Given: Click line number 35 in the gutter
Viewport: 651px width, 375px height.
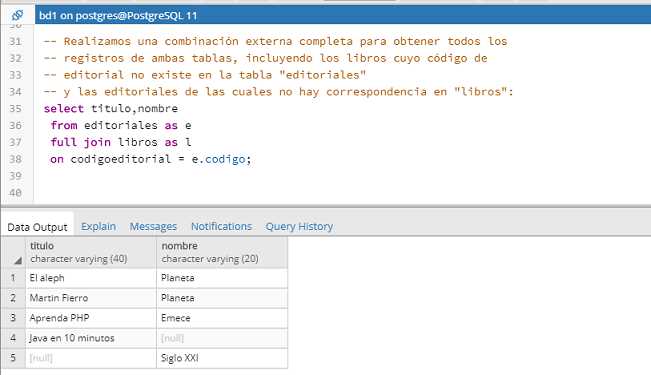Looking at the screenshot, I should coord(15,108).
